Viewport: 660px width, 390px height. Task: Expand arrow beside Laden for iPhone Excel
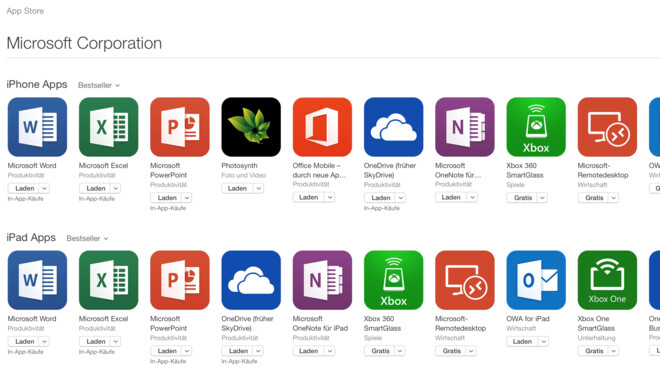(x=116, y=188)
